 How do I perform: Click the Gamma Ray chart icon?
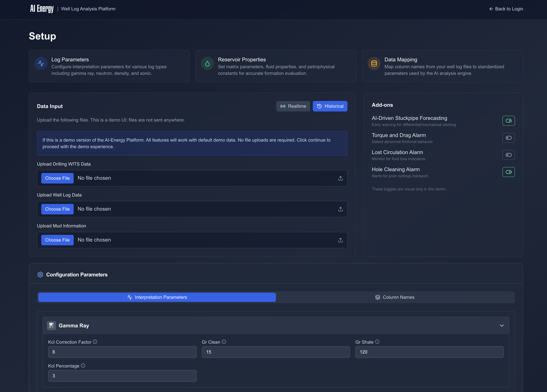pyautogui.click(x=51, y=325)
